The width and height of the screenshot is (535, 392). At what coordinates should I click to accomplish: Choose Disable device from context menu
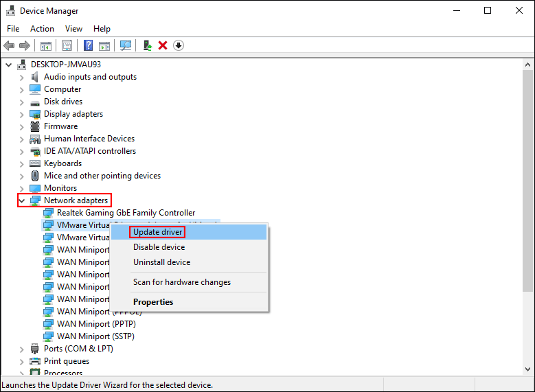(189, 247)
